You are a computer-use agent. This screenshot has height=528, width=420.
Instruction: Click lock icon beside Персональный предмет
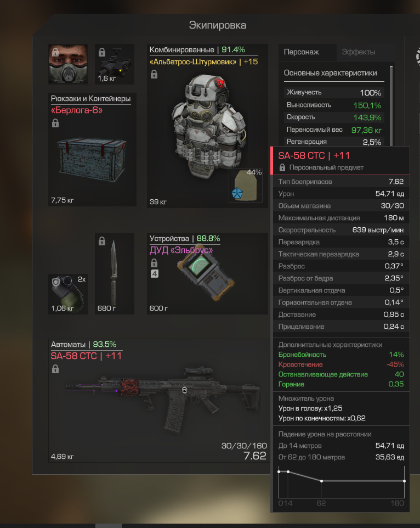click(282, 167)
